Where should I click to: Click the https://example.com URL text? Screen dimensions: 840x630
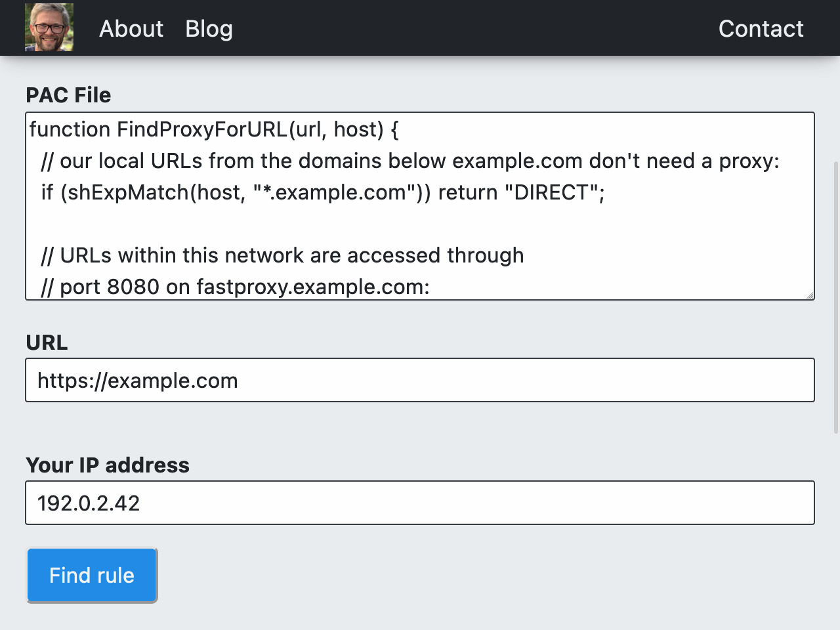tap(138, 380)
